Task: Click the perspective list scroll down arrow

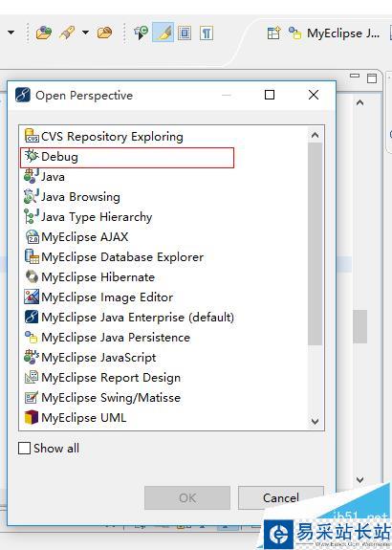Action: coord(315,421)
